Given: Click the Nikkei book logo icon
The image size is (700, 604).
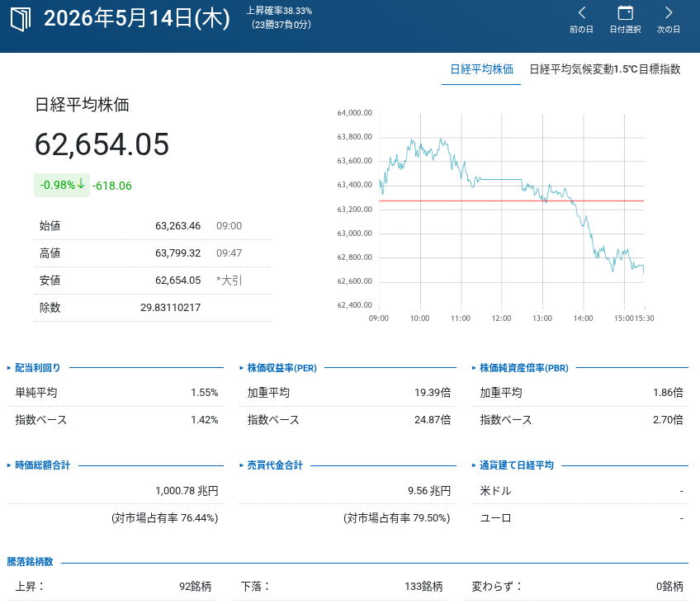Looking at the screenshot, I should (x=21, y=20).
